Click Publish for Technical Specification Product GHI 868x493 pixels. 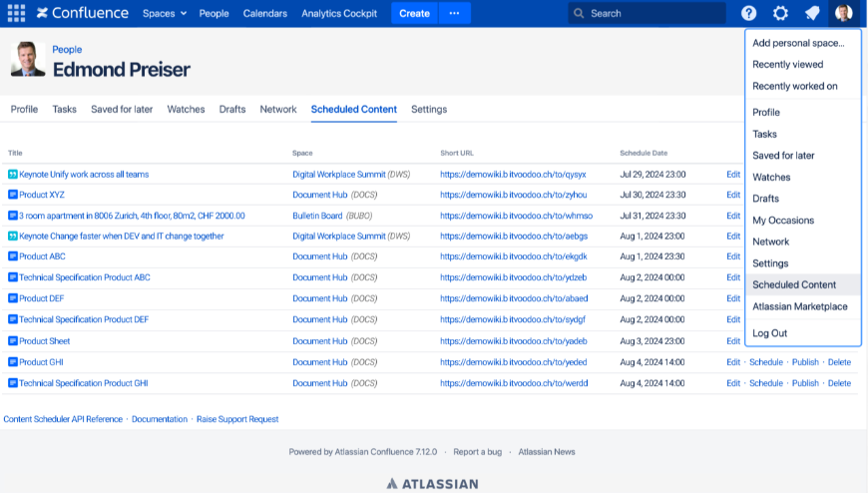click(x=805, y=383)
